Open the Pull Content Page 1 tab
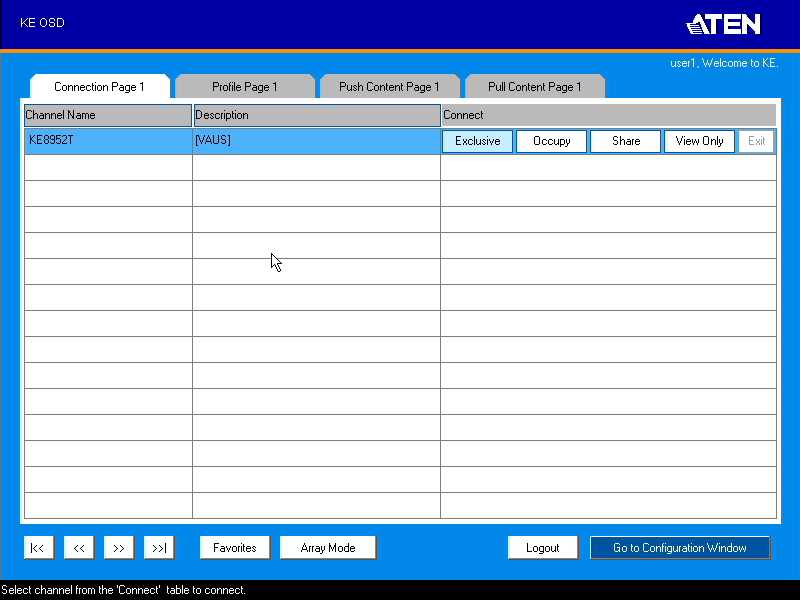This screenshot has width=800, height=600. (x=535, y=87)
